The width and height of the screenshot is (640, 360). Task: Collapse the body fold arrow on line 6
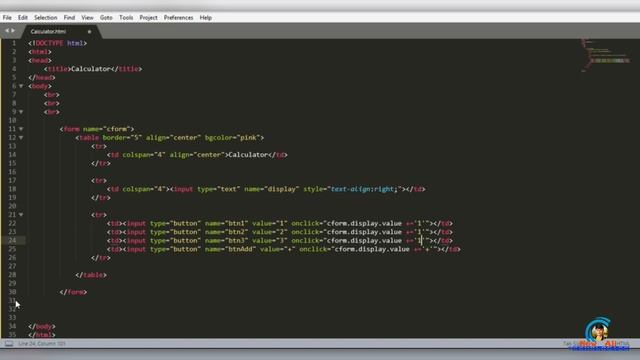pyautogui.click(x=21, y=86)
